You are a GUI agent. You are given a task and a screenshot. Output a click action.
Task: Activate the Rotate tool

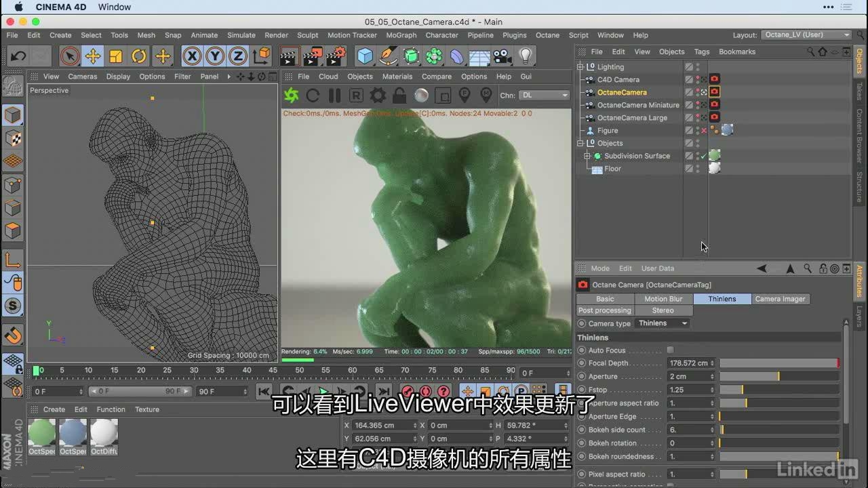coord(139,56)
